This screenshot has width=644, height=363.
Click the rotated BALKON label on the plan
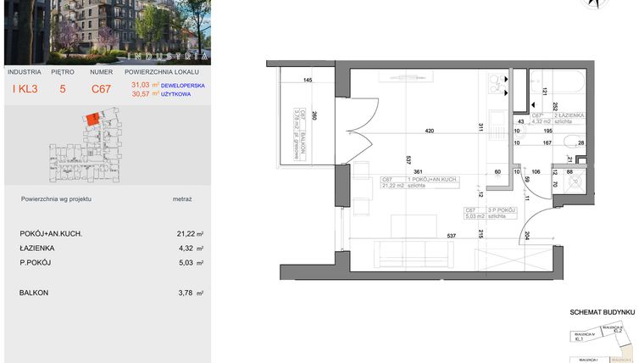(303, 143)
